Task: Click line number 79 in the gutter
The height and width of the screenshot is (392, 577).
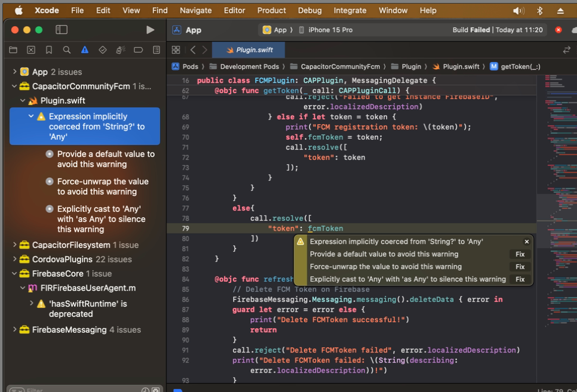Action: coord(185,229)
